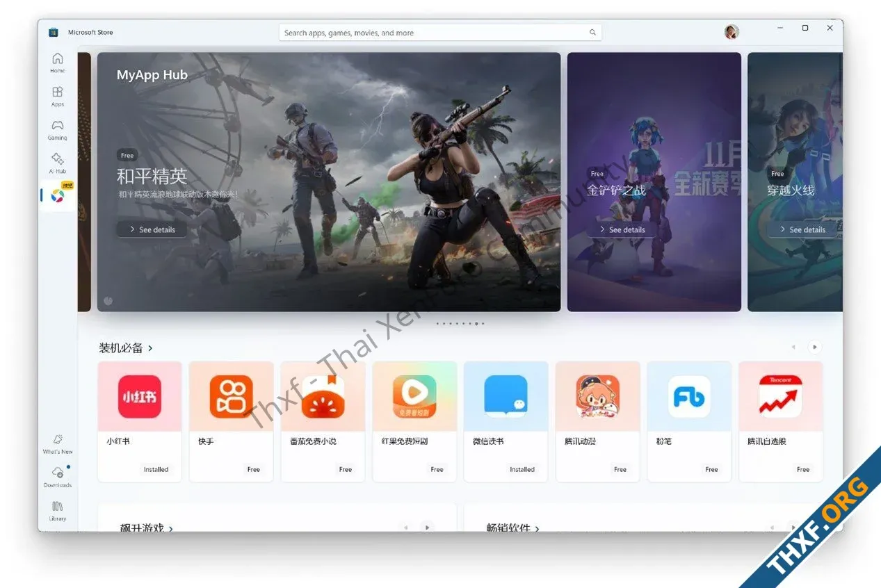Open the 快手 app icon
881x588 pixels.
[231, 396]
